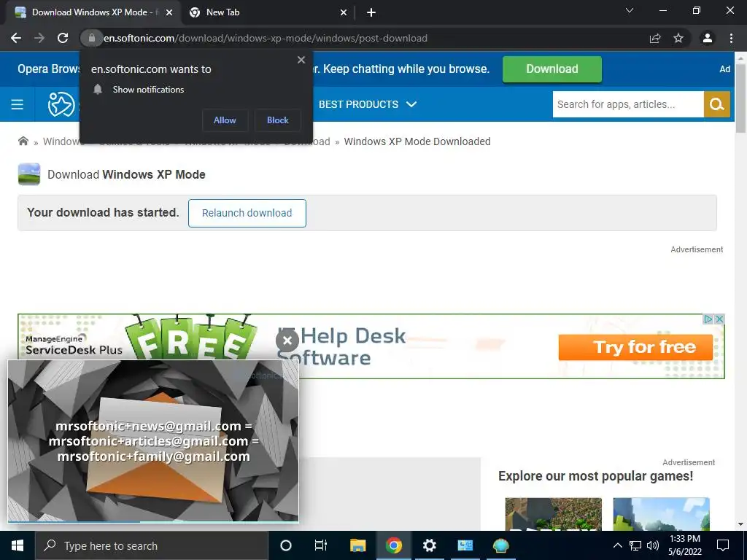Open Chrome three-dot menu
Image resolution: width=747 pixels, height=560 pixels.
(x=731, y=38)
